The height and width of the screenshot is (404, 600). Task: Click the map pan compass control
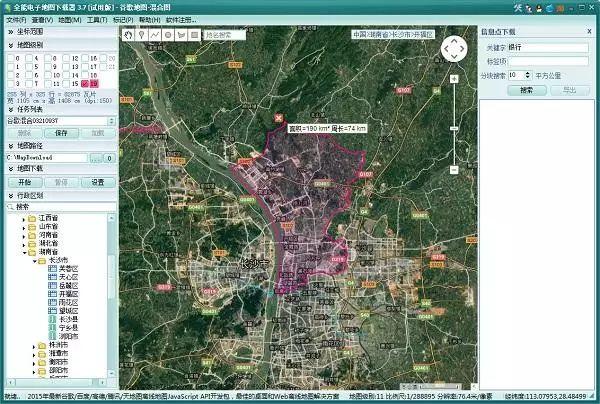452,49
